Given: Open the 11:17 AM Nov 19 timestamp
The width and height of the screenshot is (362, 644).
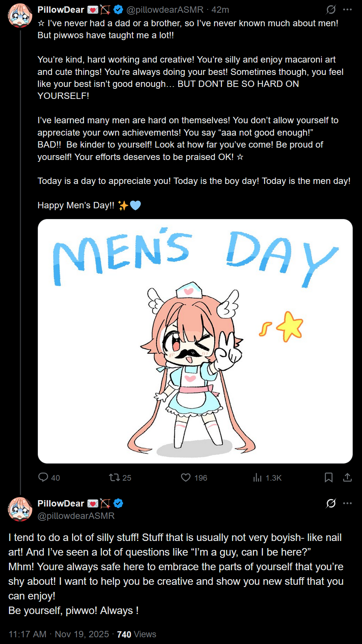Looking at the screenshot, I should point(59,634).
